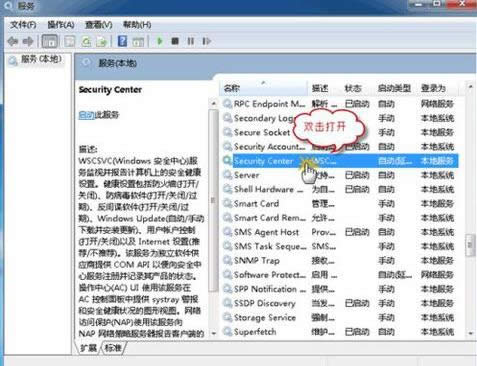Sort list by 启动类型 column header

tap(394, 88)
